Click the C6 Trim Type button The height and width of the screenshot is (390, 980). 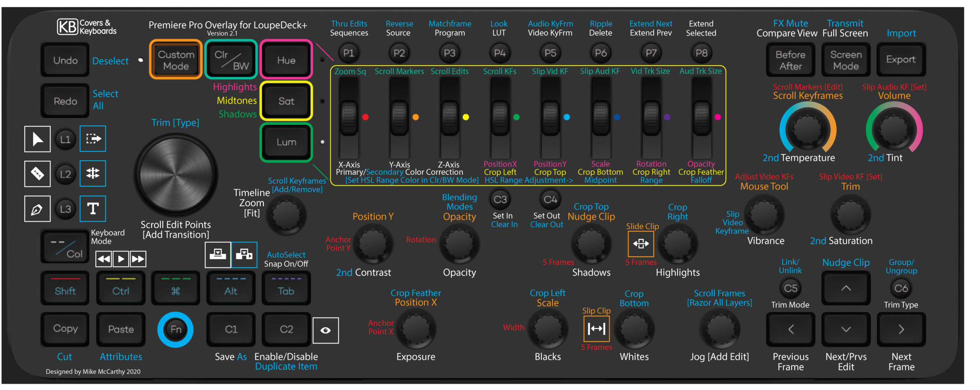point(901,288)
